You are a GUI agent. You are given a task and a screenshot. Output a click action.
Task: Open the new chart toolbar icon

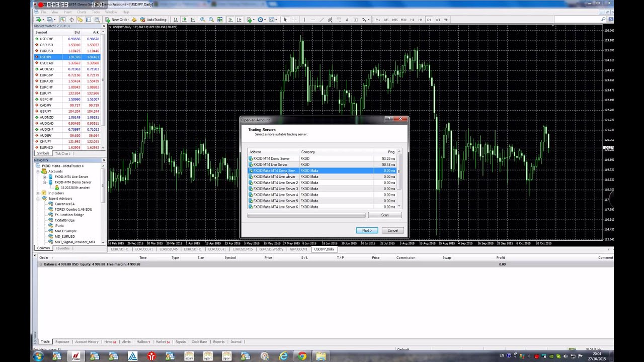tap(39, 20)
